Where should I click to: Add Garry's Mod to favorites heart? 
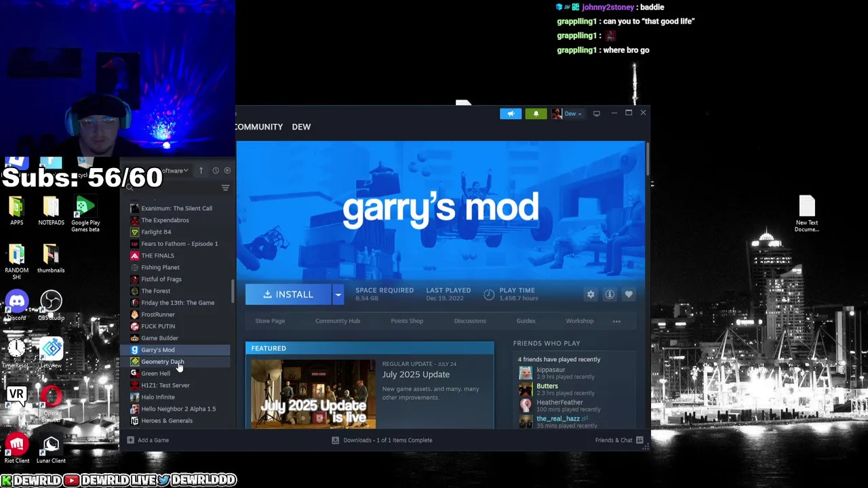point(629,294)
